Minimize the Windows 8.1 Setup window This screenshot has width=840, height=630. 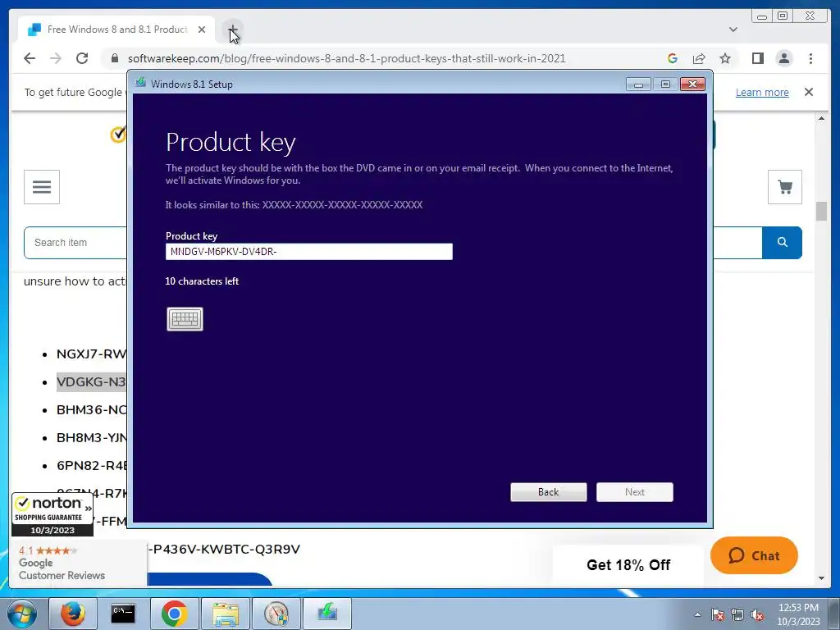[638, 84]
